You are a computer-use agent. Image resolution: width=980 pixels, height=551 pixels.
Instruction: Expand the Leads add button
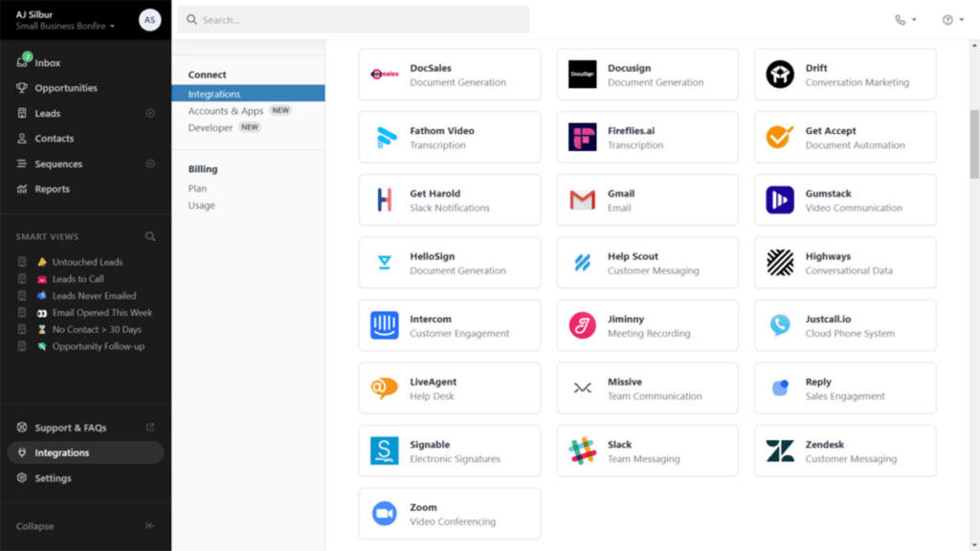pos(150,113)
